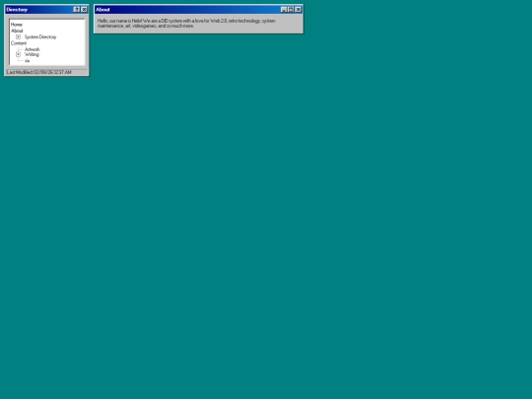Image resolution: width=532 pixels, height=399 pixels.
Task: Click the About greeting paragraph text
Action: click(186, 23)
